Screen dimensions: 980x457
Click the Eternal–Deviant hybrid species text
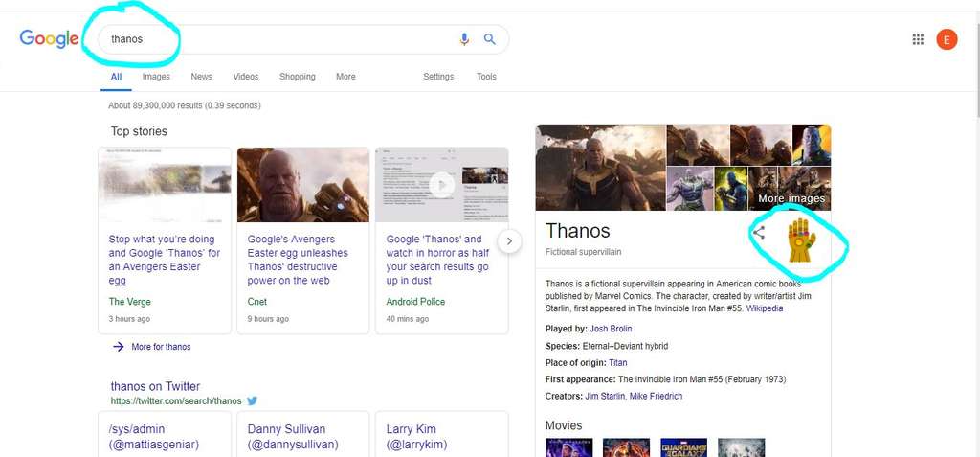point(625,346)
